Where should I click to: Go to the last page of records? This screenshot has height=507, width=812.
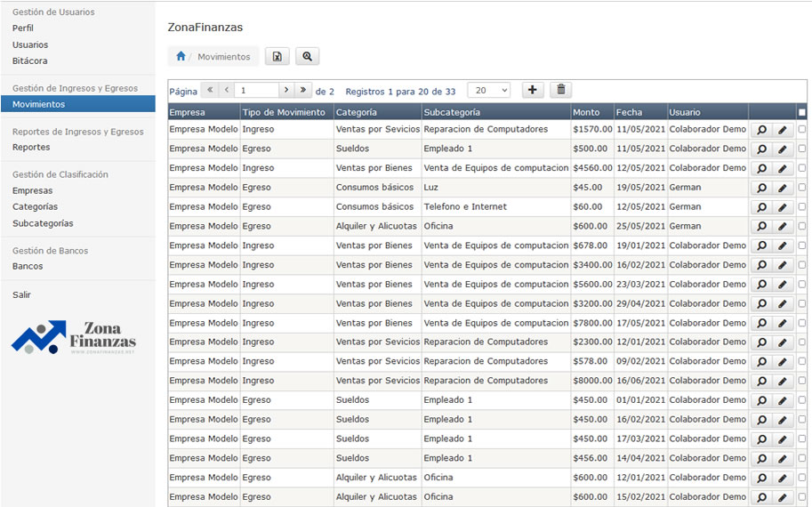click(x=303, y=90)
